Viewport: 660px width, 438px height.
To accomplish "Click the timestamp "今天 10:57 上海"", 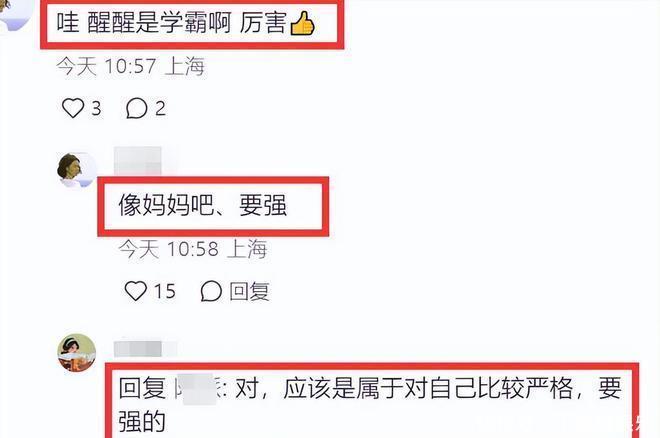I will 130,66.
